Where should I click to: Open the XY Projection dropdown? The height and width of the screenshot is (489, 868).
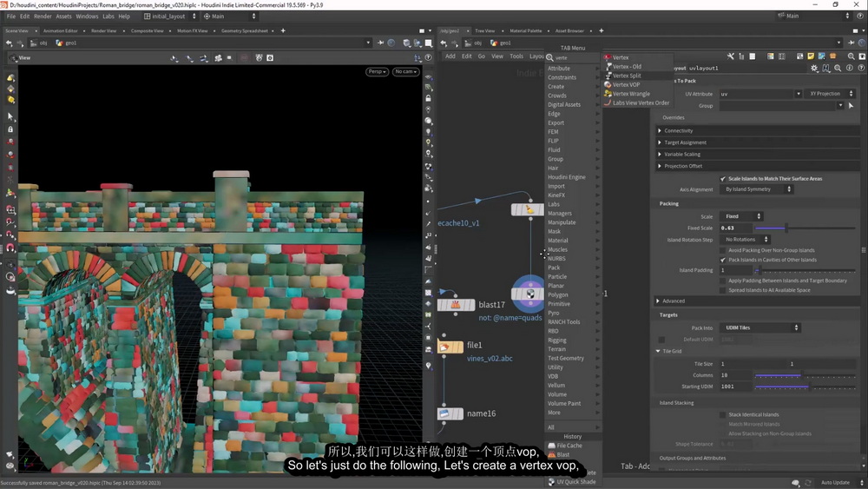tap(829, 94)
